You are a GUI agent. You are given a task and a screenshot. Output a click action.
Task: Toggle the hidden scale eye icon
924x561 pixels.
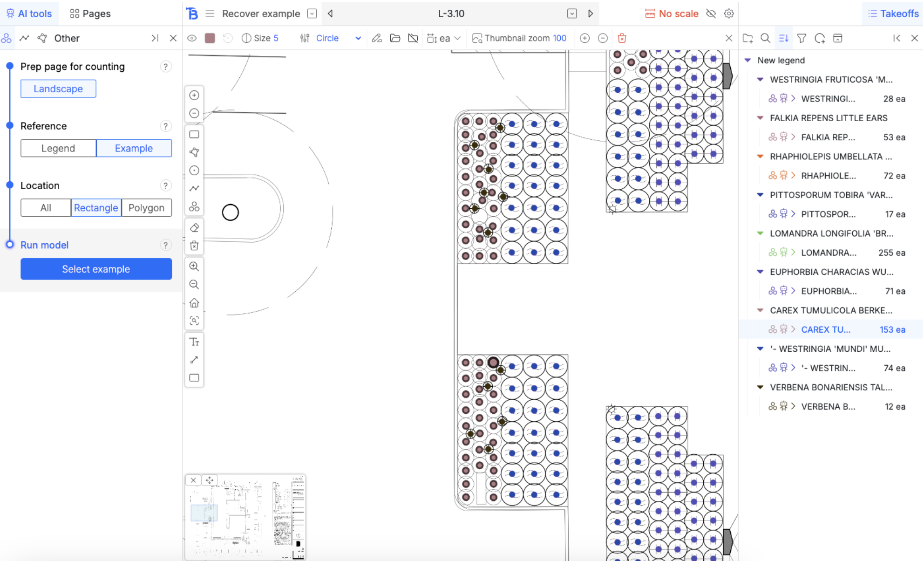pyautogui.click(x=711, y=14)
